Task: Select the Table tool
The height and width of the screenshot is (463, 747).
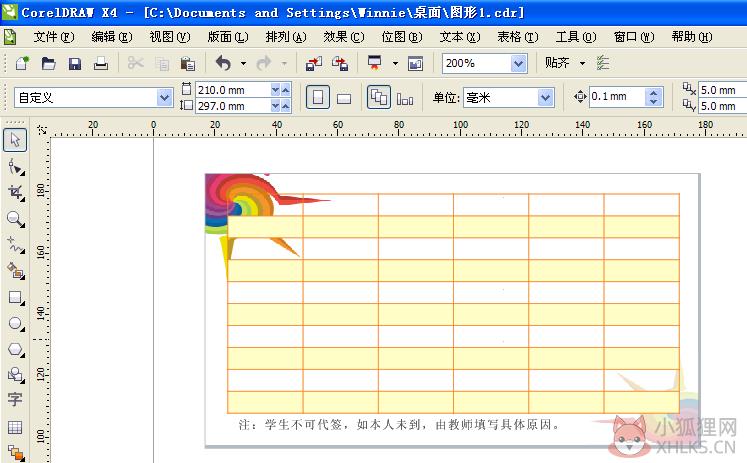Action: [x=15, y=427]
